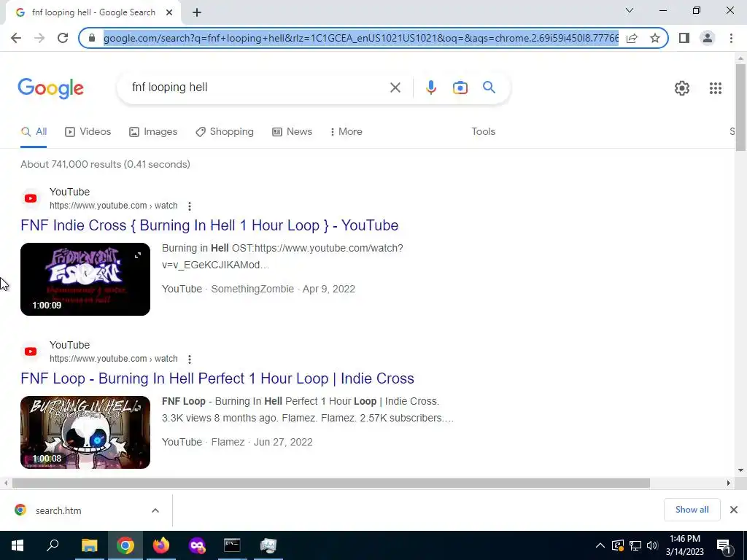The image size is (747, 560).
Task: Search by image with the camera icon
Action: pos(460,87)
